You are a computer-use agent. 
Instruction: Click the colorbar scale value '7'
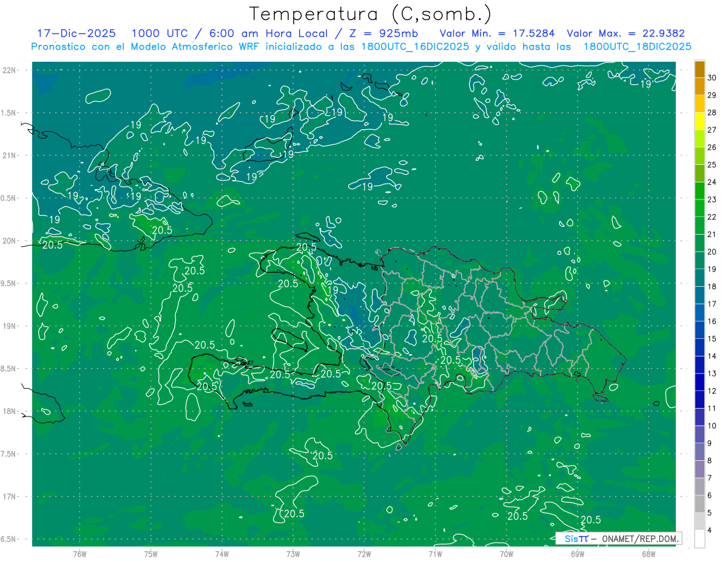tap(709, 478)
